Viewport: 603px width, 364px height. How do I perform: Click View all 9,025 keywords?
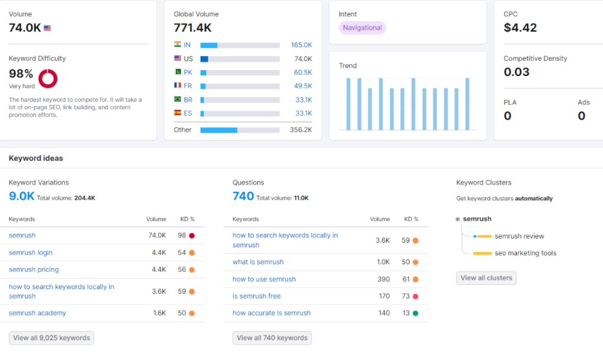click(51, 338)
